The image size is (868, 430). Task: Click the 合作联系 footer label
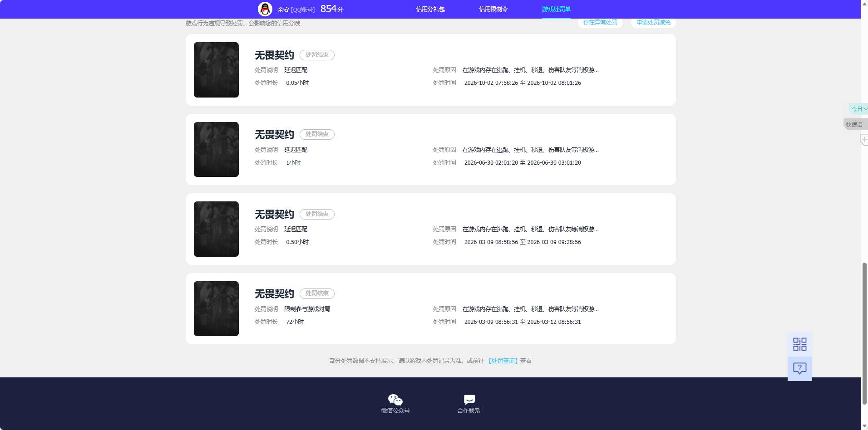point(469,410)
